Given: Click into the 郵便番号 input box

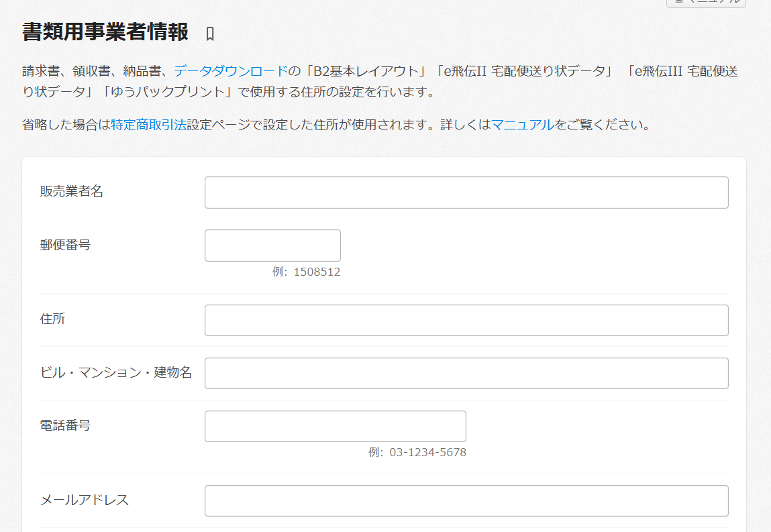Looking at the screenshot, I should pyautogui.click(x=272, y=246).
